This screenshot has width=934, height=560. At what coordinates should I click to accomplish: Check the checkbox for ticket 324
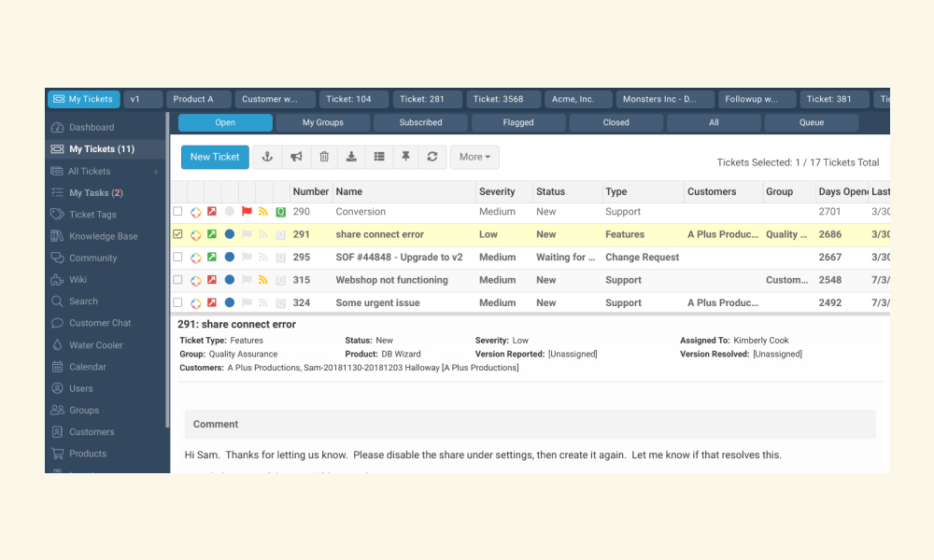177,302
